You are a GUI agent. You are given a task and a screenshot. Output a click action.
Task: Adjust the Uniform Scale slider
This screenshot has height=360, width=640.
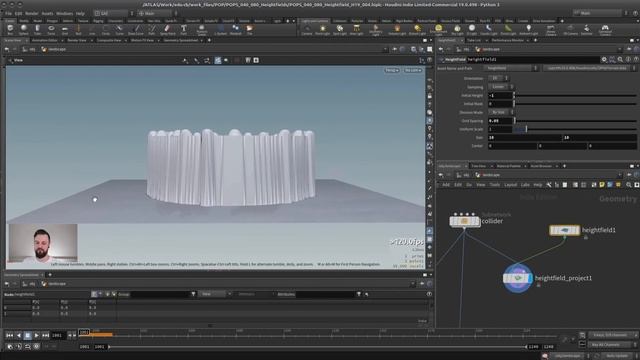tap(575, 129)
